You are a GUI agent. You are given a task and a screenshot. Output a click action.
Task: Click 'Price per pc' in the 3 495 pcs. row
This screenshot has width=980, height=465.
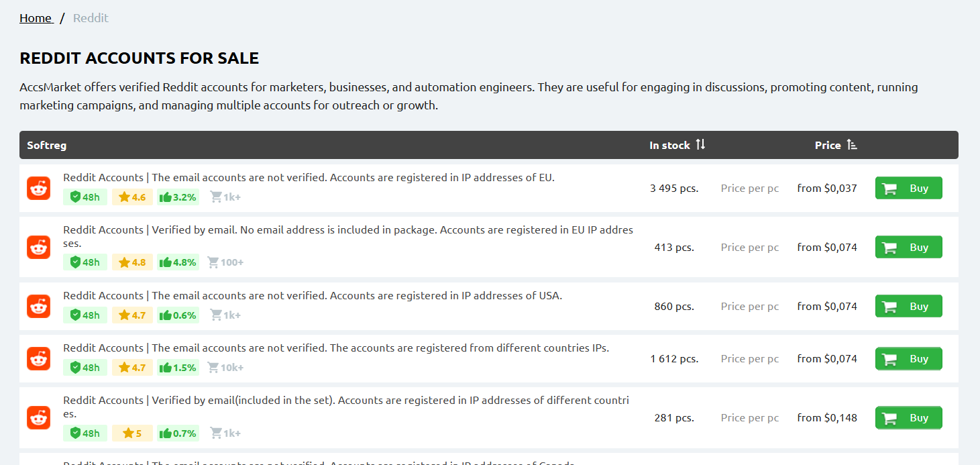click(750, 189)
